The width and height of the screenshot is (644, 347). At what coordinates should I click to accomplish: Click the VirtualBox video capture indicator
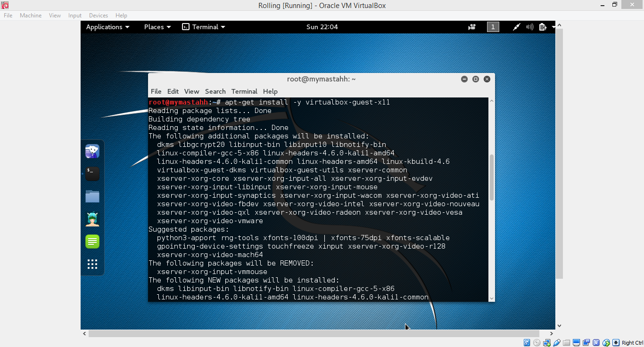coord(586,343)
